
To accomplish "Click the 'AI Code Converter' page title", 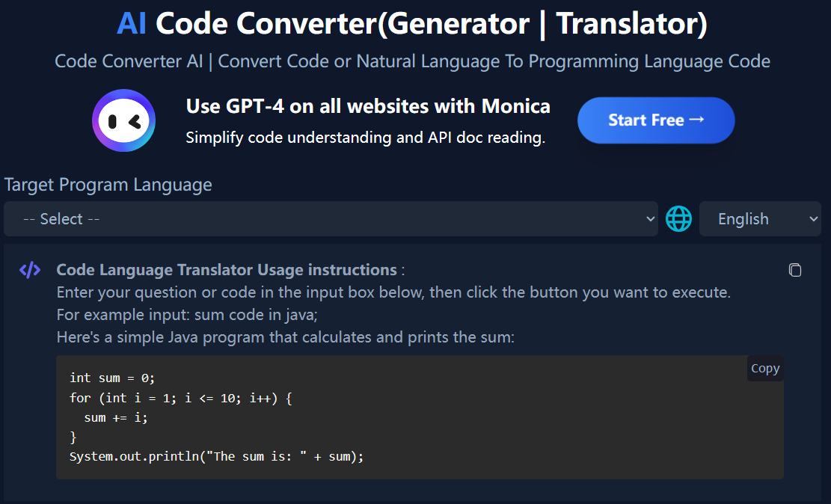I will pyautogui.click(x=413, y=23).
